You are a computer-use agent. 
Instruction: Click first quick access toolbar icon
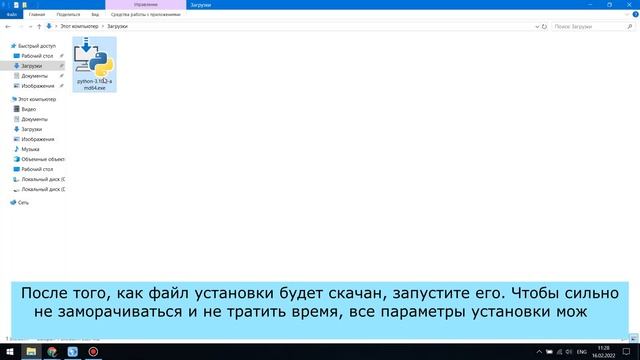coord(16,5)
